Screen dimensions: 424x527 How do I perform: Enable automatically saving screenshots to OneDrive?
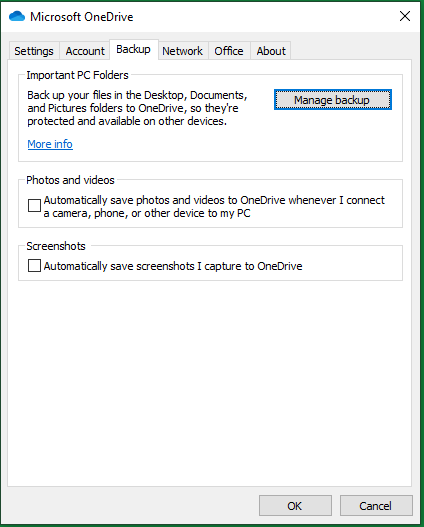tap(34, 266)
